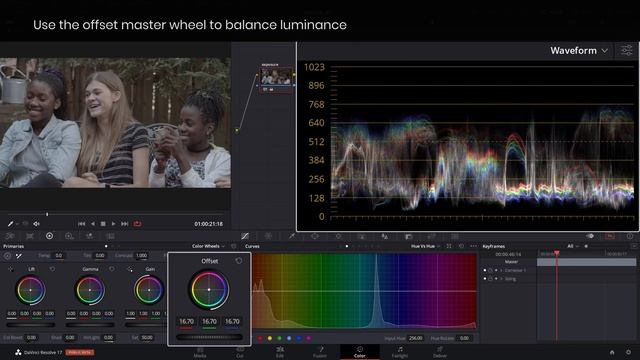Open the Color Match palette icon
The height and width of the screenshot is (360, 640).
click(x=30, y=236)
